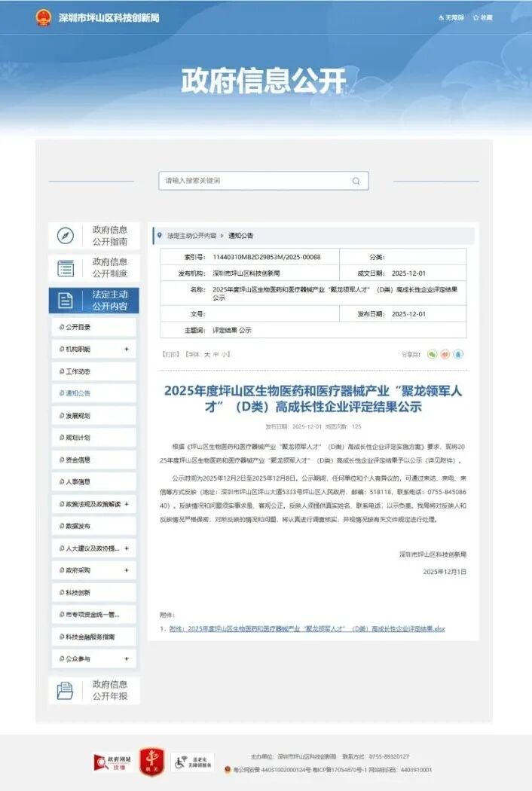Click the 打印 print link
The image size is (532, 791).
pyautogui.click(x=170, y=354)
